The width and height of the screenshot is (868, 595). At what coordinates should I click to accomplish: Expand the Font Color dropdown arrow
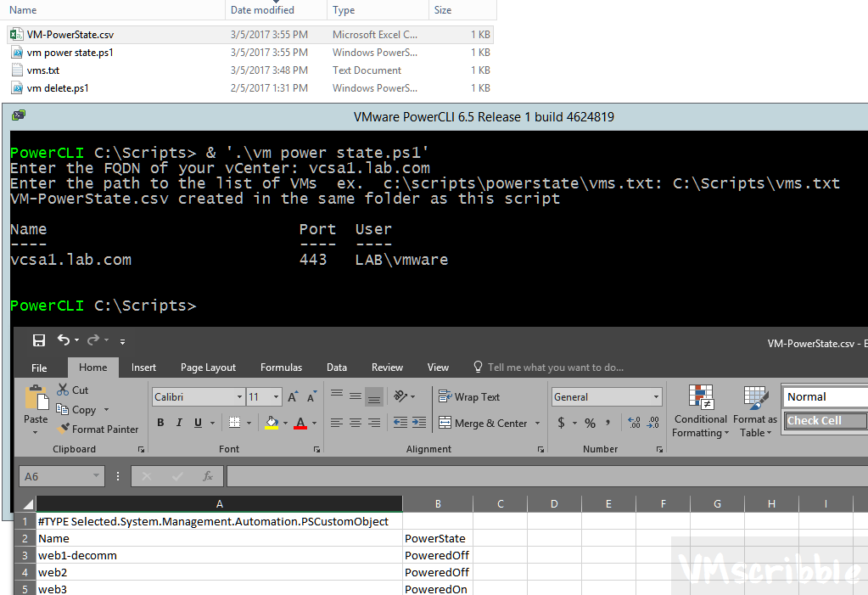315,424
